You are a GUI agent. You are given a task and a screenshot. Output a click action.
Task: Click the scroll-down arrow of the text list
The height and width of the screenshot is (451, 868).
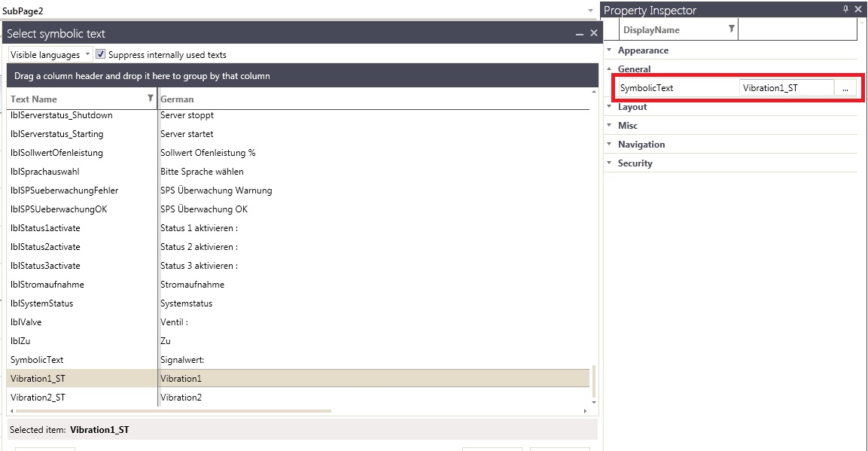click(x=594, y=403)
